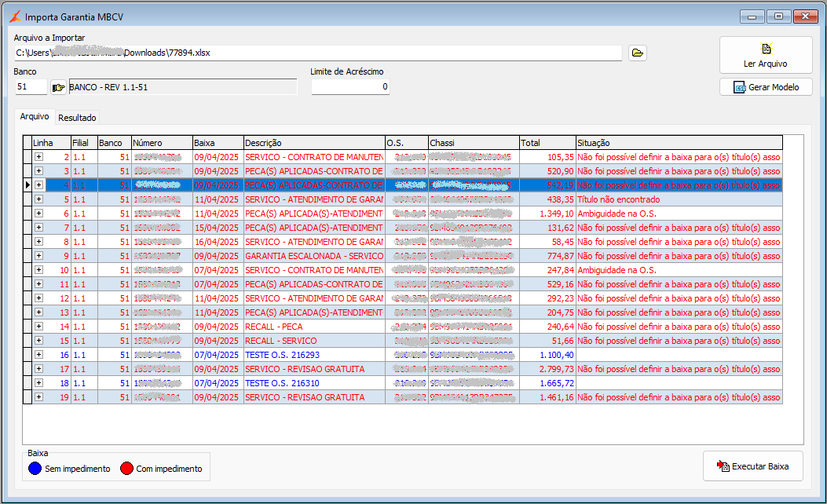
Task: Select the 'TESTE O.S. 216293' description cell
Action: pyautogui.click(x=314, y=355)
